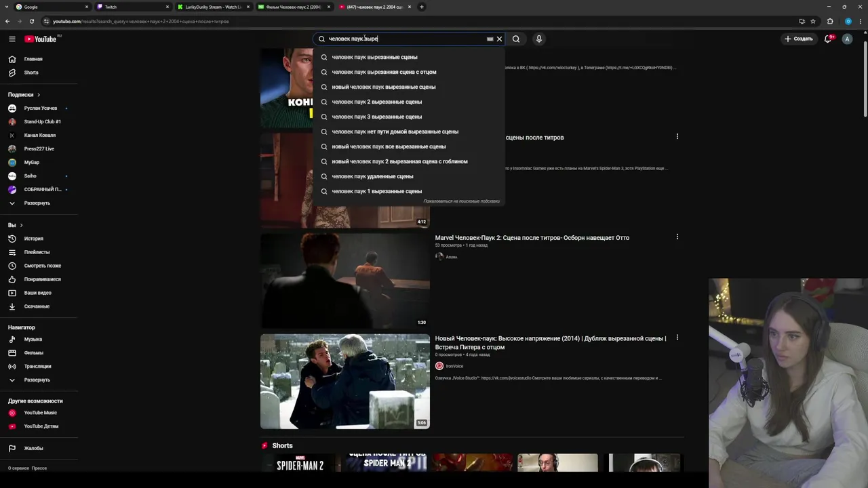This screenshot has height=488, width=868.
Task: Play the Осборн навещает Отто thumbnail
Action: (345, 281)
